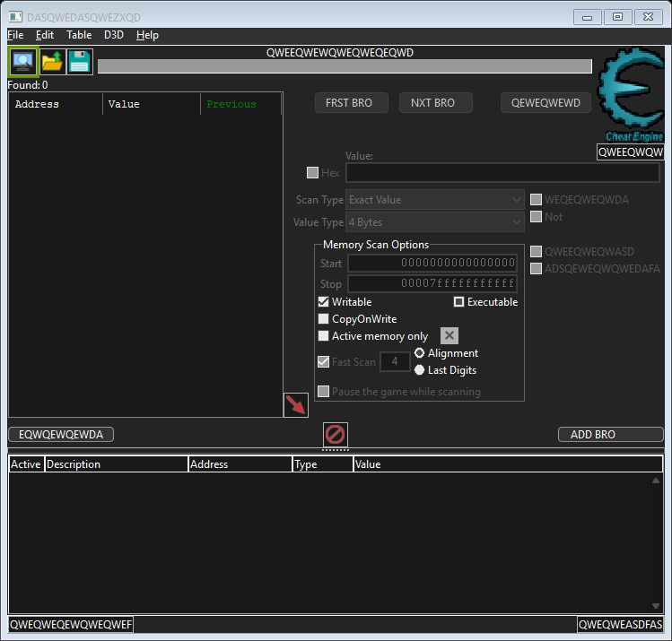Open the Help menu

pos(147,35)
